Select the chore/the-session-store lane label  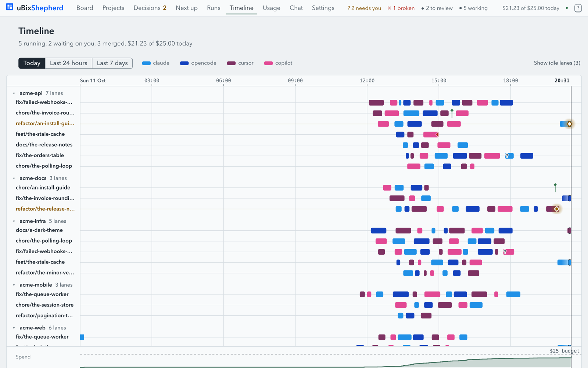pyautogui.click(x=44, y=305)
